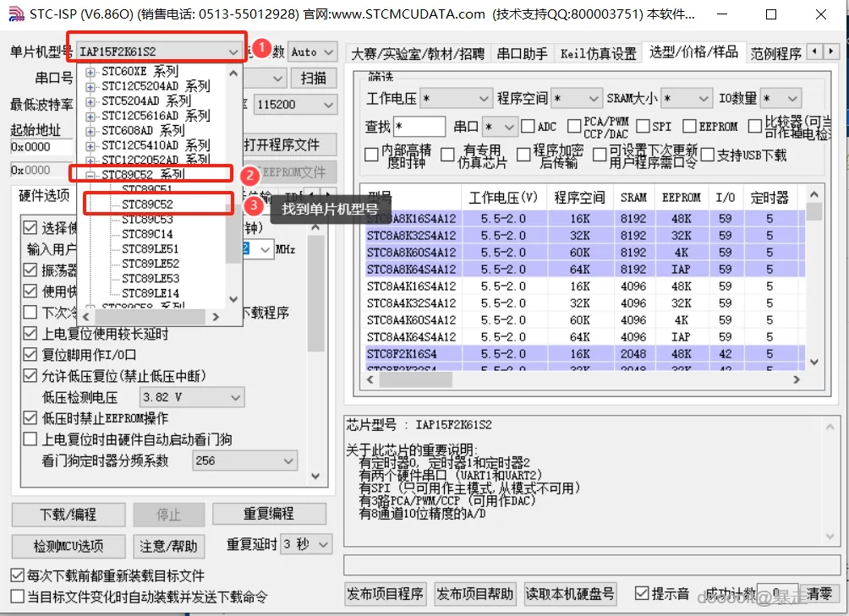Toggle the ADC filter checkbox
This screenshot has height=616, width=849.
pos(528,127)
